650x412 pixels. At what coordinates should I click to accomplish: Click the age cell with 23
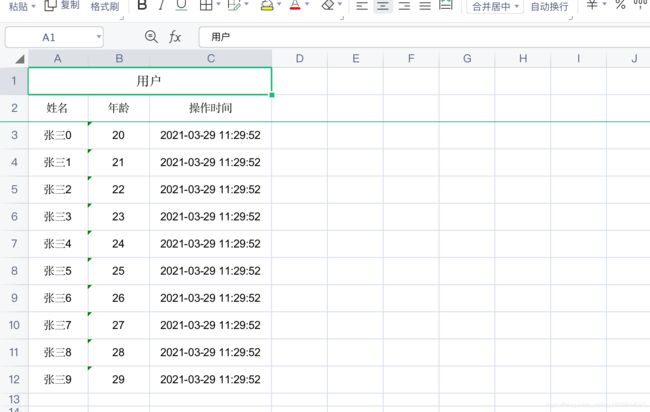119,216
